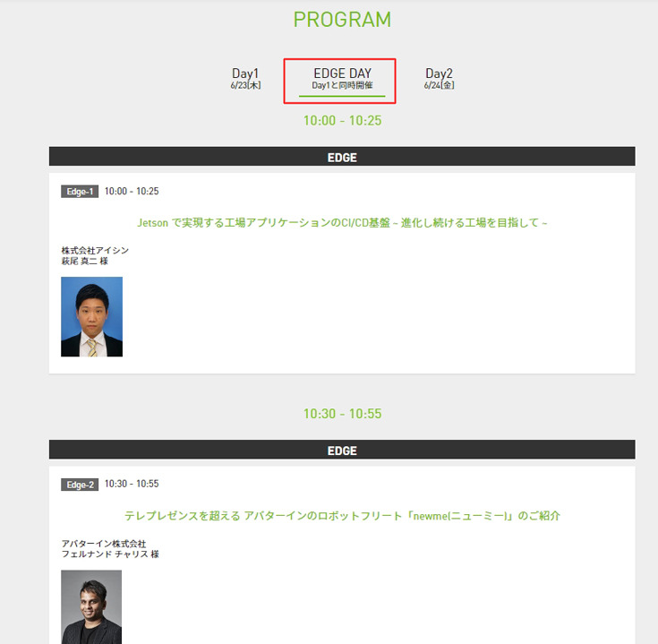Click the 株式会社アイシン company name
This screenshot has height=644, width=658.
(x=95, y=250)
